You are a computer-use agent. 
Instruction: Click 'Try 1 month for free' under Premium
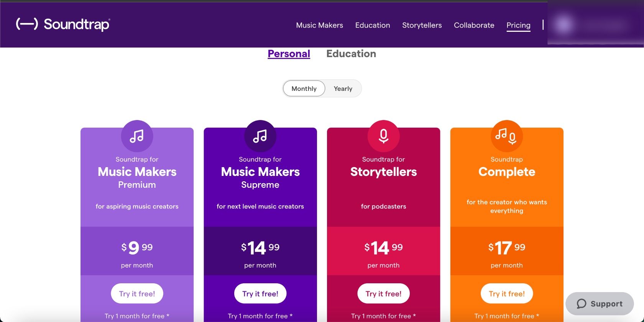(137, 316)
